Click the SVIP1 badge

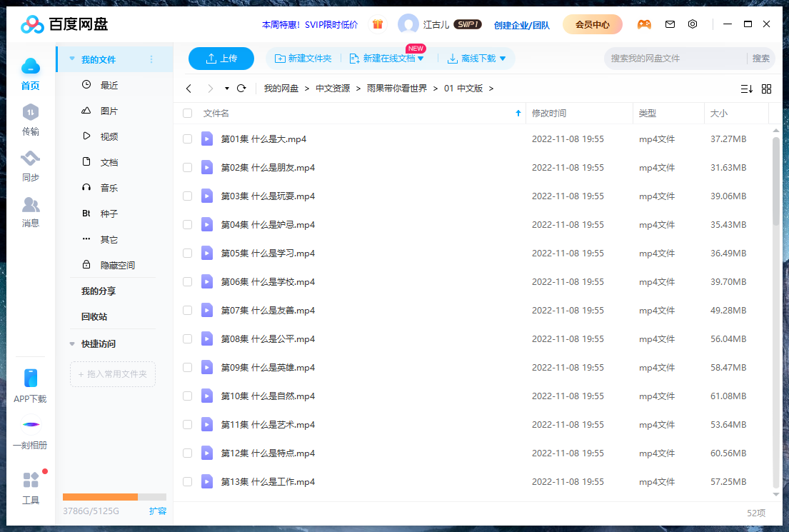(x=468, y=24)
